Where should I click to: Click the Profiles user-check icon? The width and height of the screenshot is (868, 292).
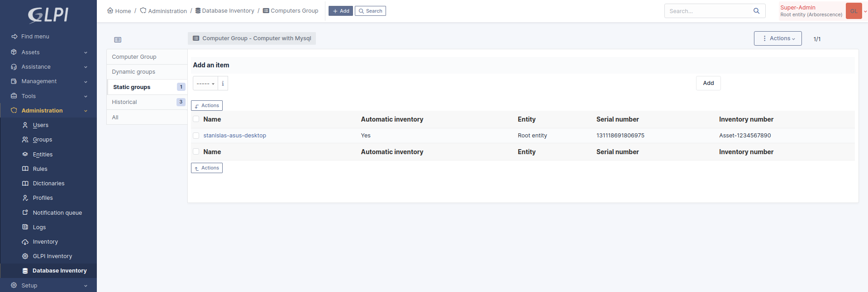pos(25,198)
